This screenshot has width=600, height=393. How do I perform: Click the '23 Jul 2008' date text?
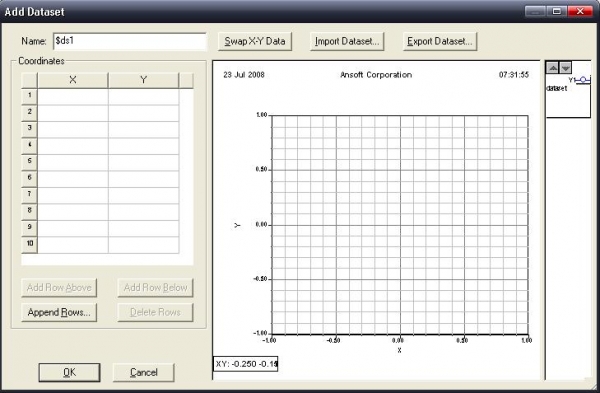(244, 75)
